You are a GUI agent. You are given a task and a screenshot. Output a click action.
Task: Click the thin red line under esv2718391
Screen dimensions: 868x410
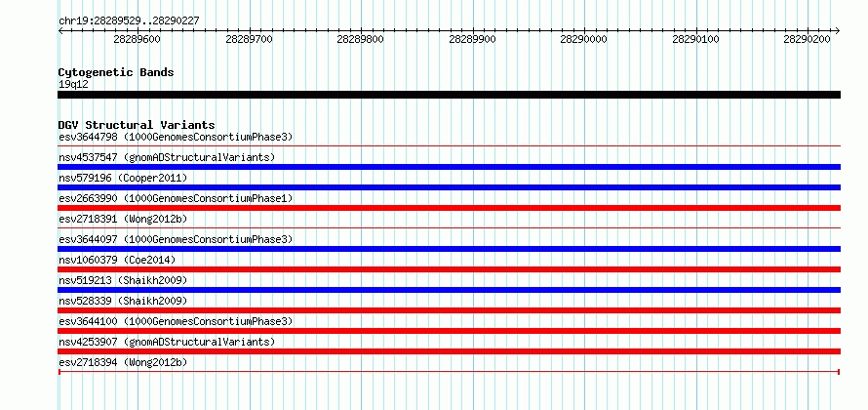[449, 227]
